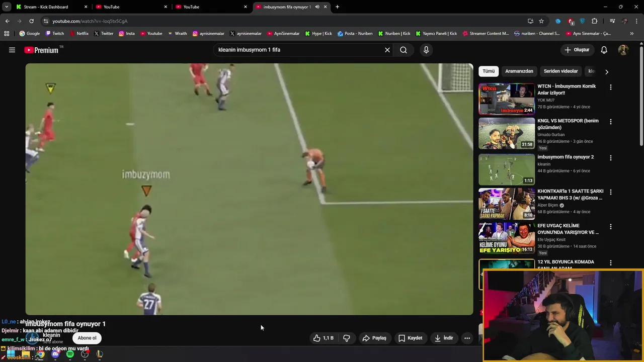Open the Twitch bookmark
The width and height of the screenshot is (644, 362).
(55, 34)
